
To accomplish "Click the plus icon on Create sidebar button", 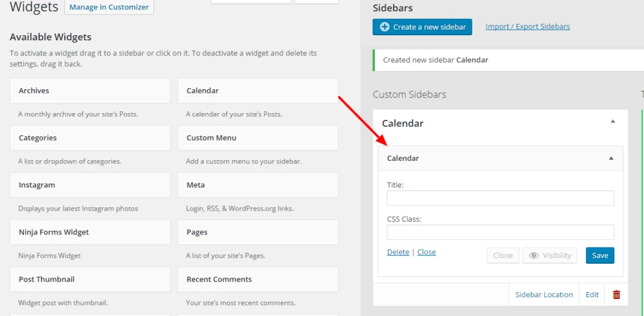I will tap(385, 27).
